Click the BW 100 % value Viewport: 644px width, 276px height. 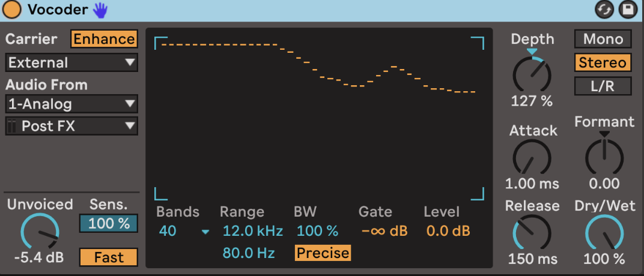[317, 231]
